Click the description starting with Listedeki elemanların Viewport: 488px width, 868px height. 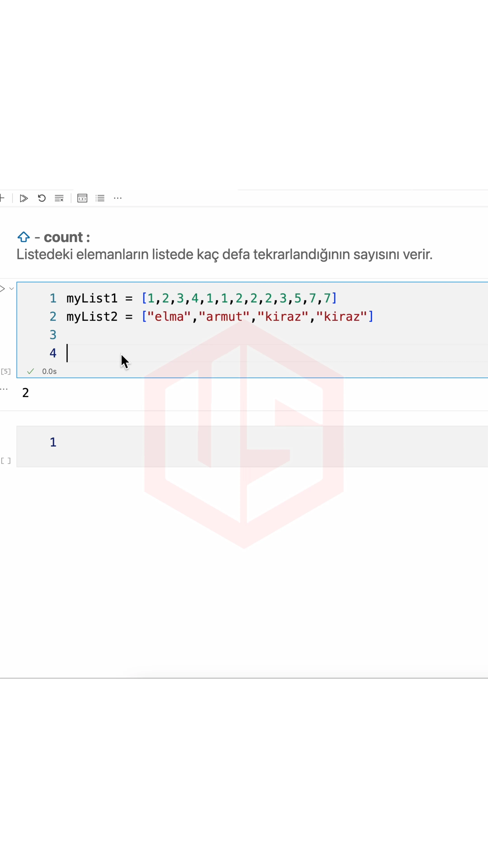(224, 254)
